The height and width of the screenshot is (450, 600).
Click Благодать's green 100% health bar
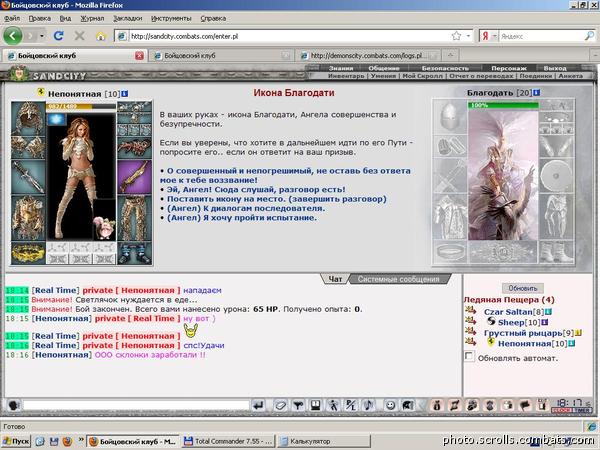(x=503, y=105)
